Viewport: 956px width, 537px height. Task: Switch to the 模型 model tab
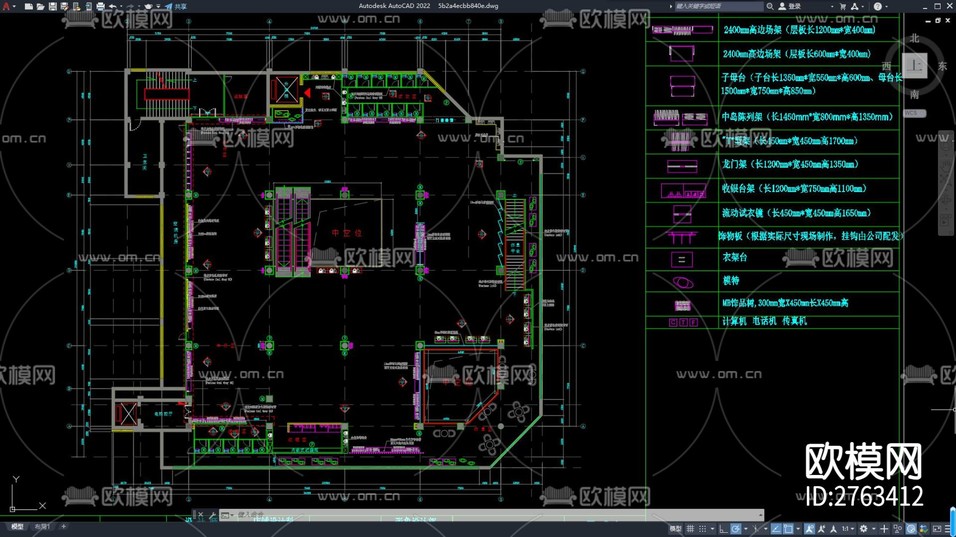tap(17, 526)
